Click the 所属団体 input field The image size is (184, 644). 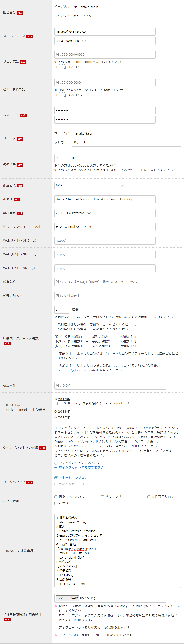110,385
